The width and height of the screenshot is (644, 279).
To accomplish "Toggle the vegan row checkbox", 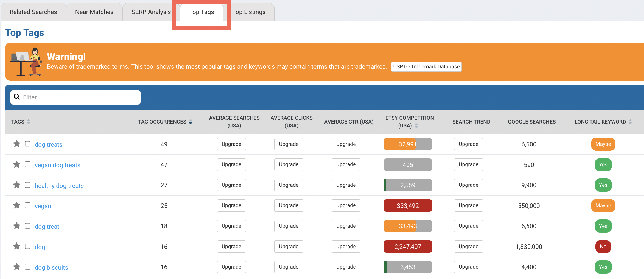I will tap(27, 205).
